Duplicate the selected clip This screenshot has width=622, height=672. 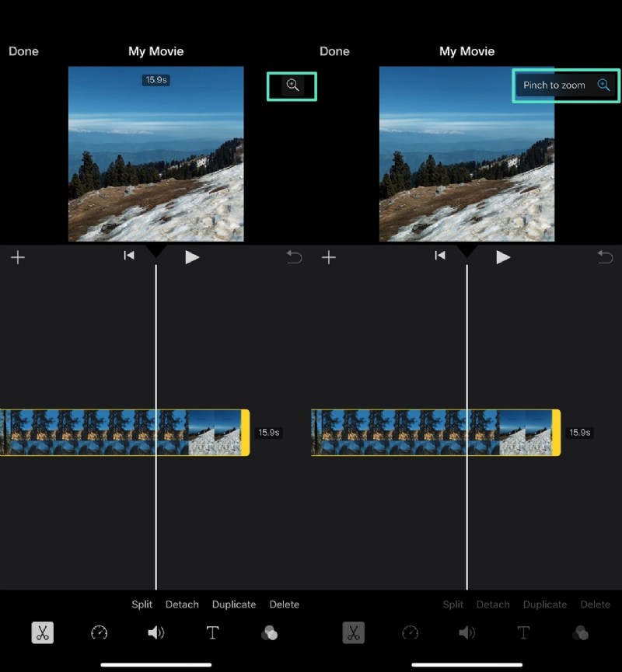(233, 604)
